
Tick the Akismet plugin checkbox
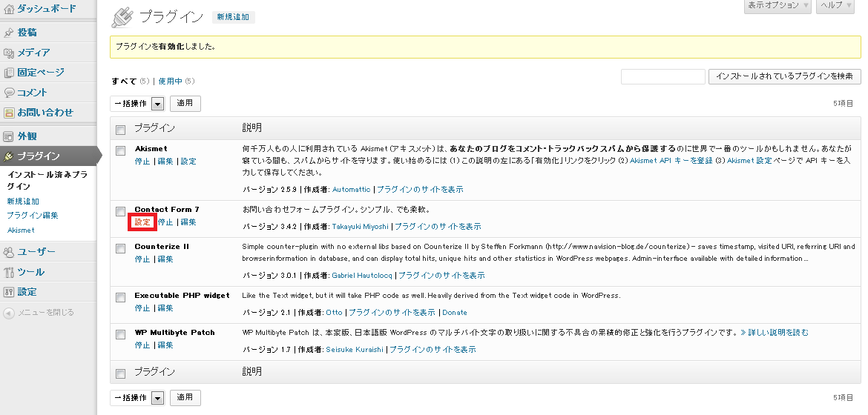point(121,150)
